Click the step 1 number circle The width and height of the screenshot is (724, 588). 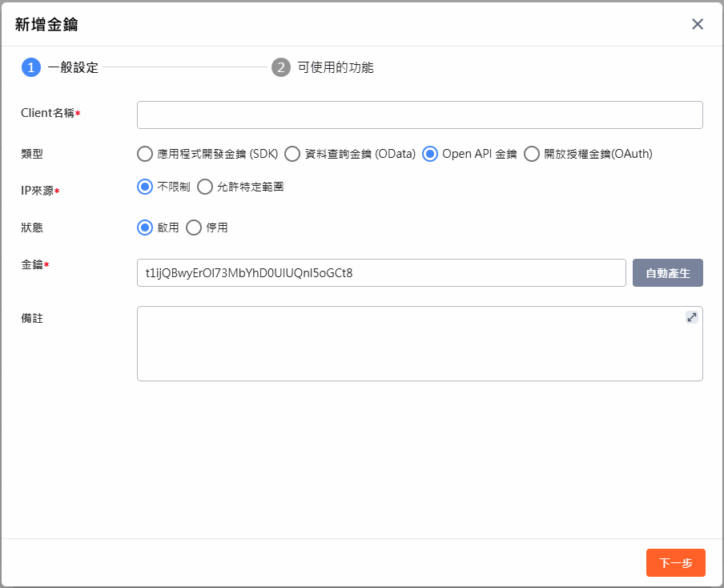pos(31,67)
